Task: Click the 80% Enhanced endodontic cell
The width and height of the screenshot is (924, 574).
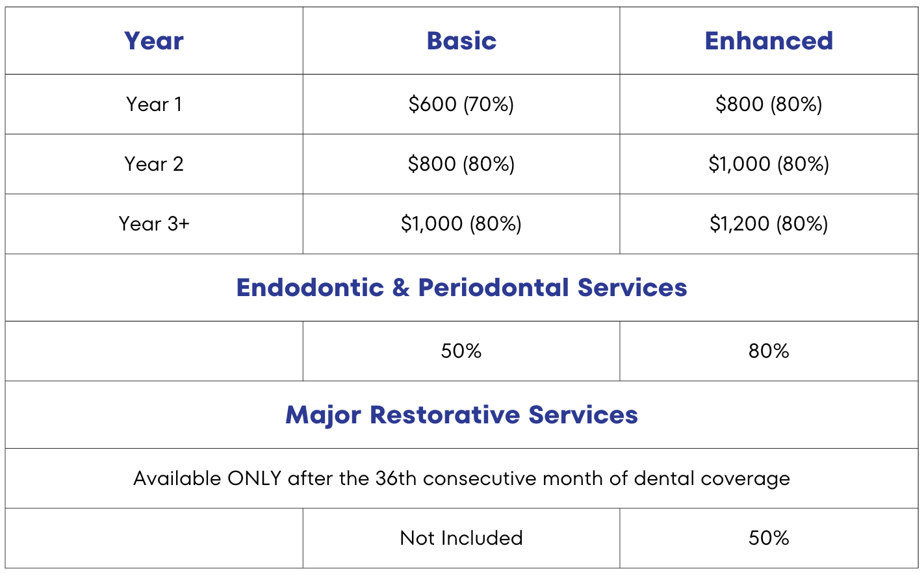Action: coord(769,351)
